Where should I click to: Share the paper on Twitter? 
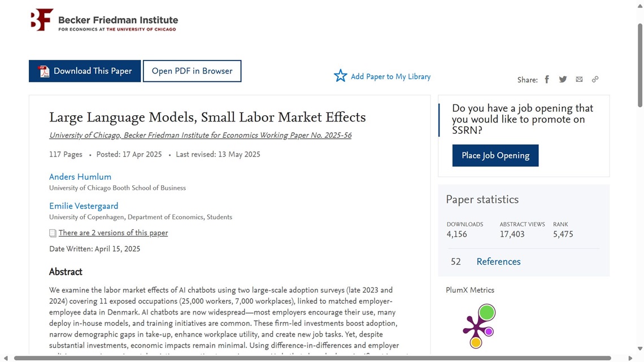(x=563, y=80)
